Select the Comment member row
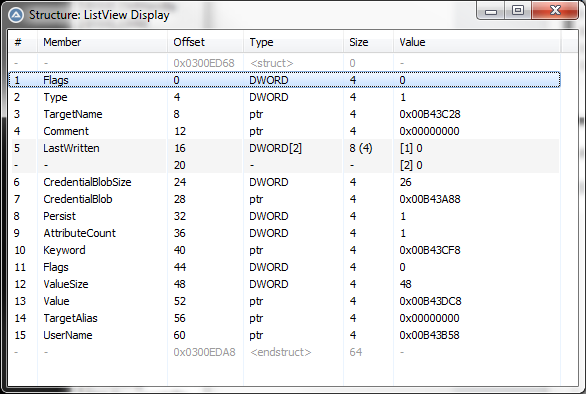Viewport: 586px width, 394px height. point(284,131)
